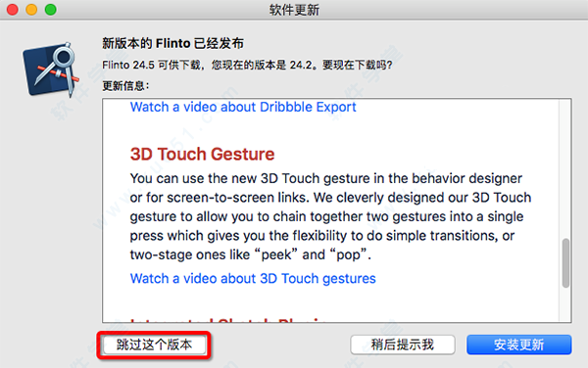The width and height of the screenshot is (588, 368).
Task: Click the 软件更新 window title
Action: coord(294,10)
